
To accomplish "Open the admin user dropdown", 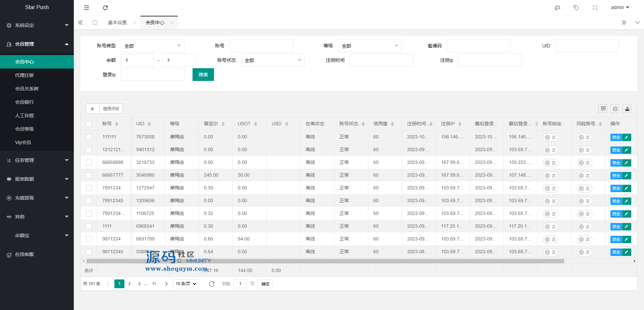I will [x=620, y=7].
